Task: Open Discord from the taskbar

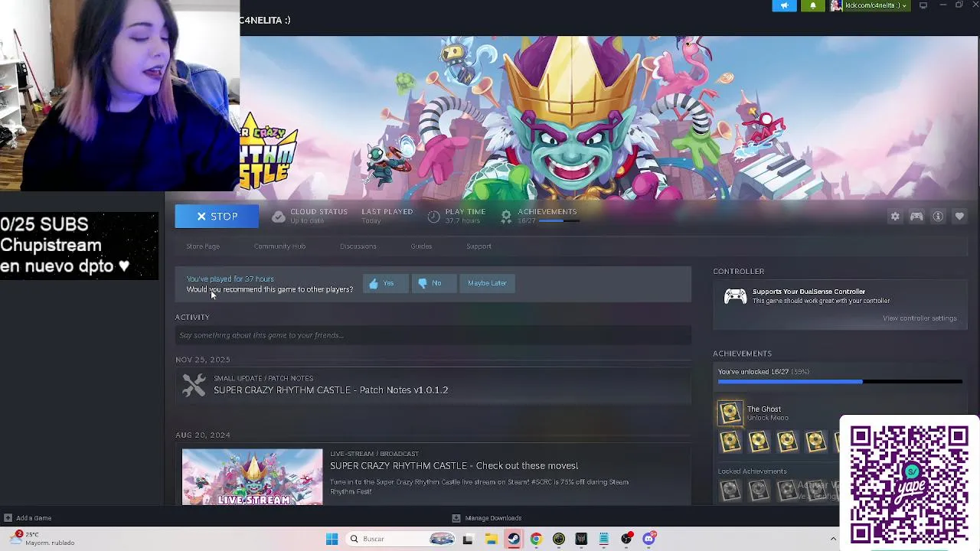Action: pyautogui.click(x=648, y=539)
